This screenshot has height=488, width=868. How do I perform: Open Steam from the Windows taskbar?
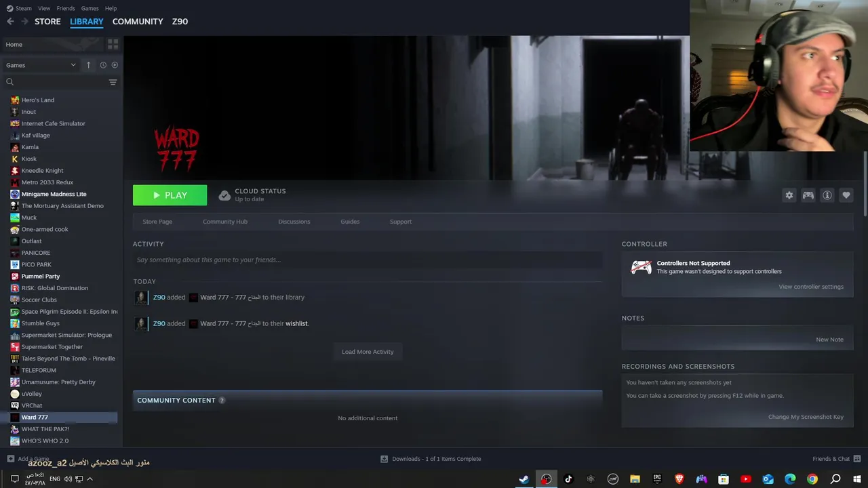coord(524,479)
